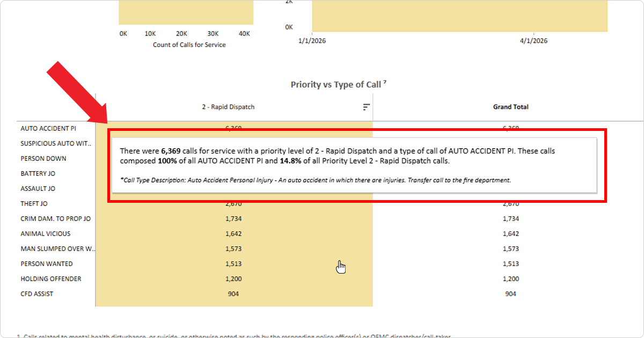Select the MAN SLUMPED OVER W.. row label
This screenshot has width=644, height=338.
pos(58,249)
